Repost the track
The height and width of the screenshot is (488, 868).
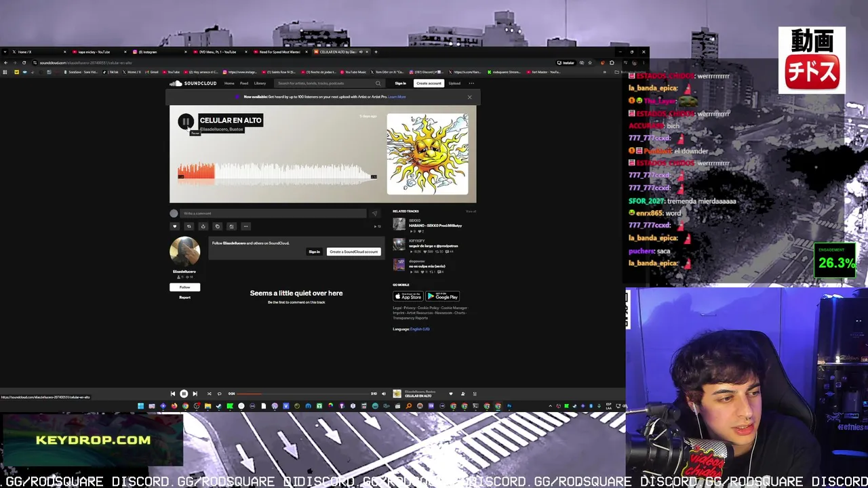click(x=189, y=226)
